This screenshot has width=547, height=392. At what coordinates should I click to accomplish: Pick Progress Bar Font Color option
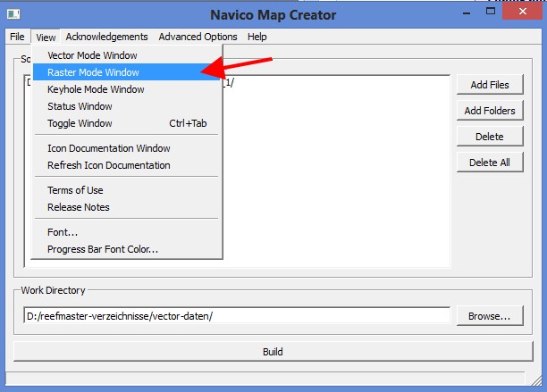coord(103,249)
